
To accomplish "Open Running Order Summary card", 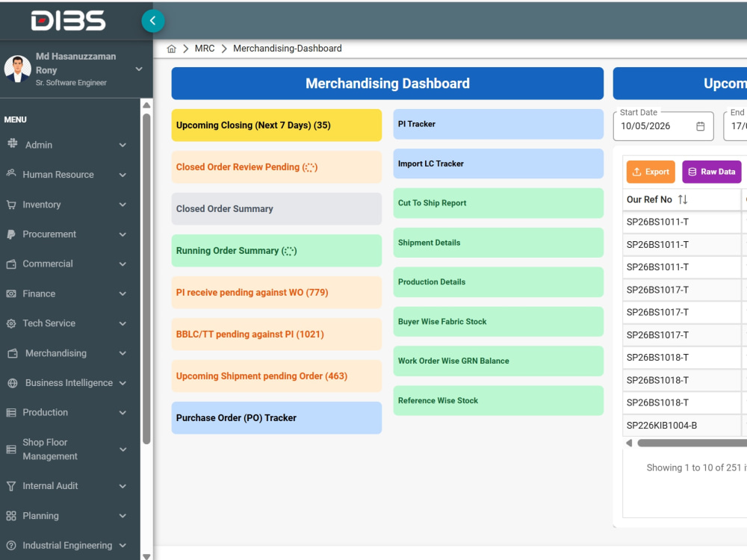I will (276, 250).
